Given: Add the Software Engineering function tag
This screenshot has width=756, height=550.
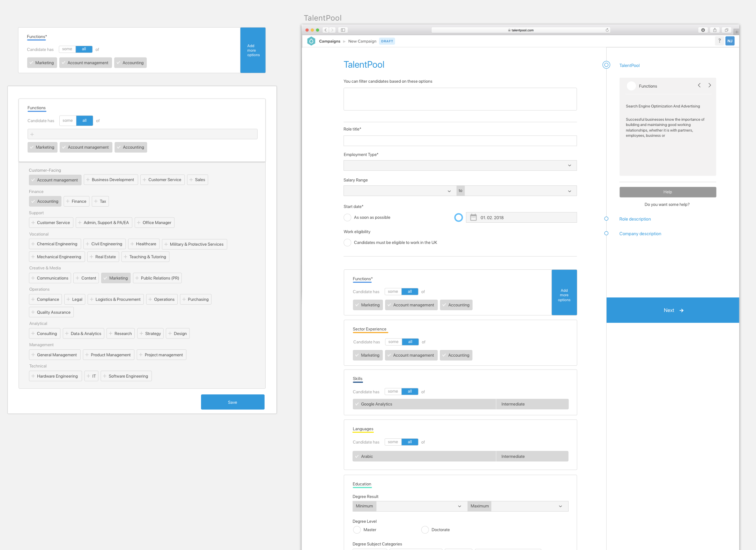Looking at the screenshot, I should [126, 376].
